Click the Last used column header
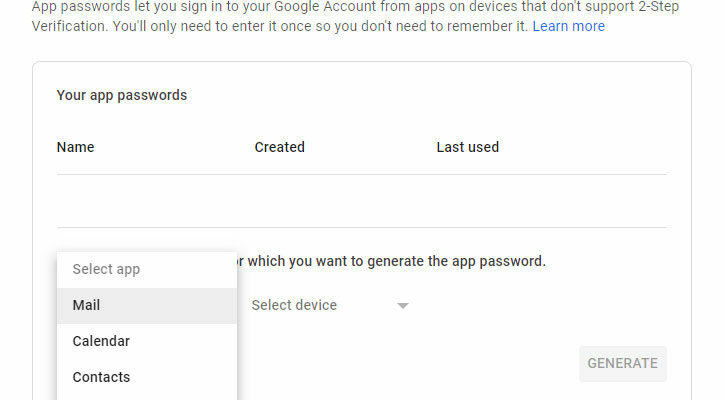 pyautogui.click(x=467, y=147)
